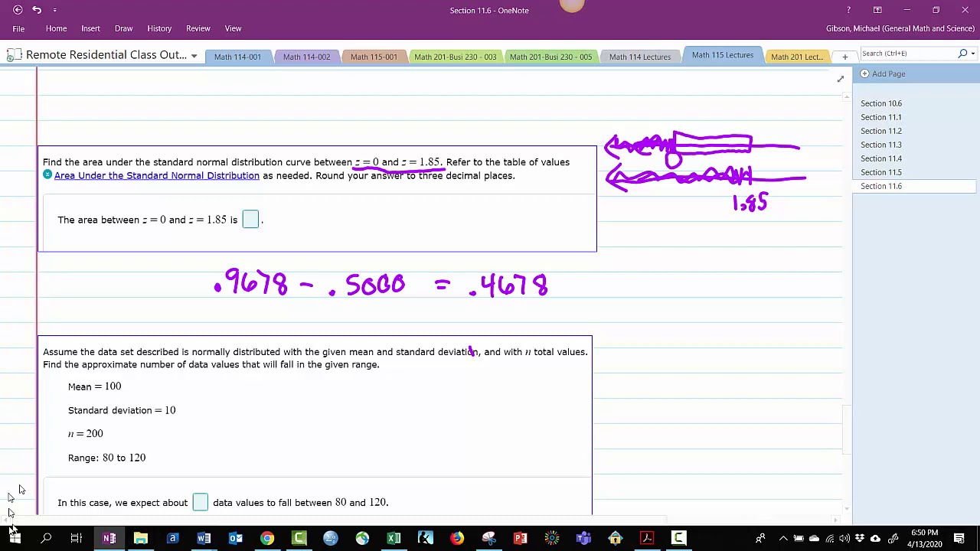Screen dimensions: 980x551
Task: Open the View ribbon tab
Action: click(x=233, y=28)
